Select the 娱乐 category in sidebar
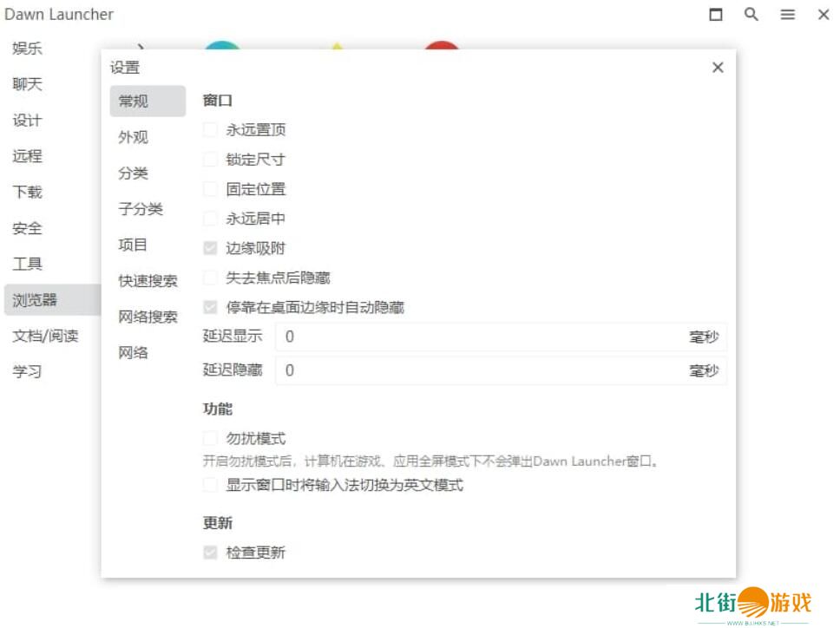This screenshot has height=628, width=840. [28, 49]
